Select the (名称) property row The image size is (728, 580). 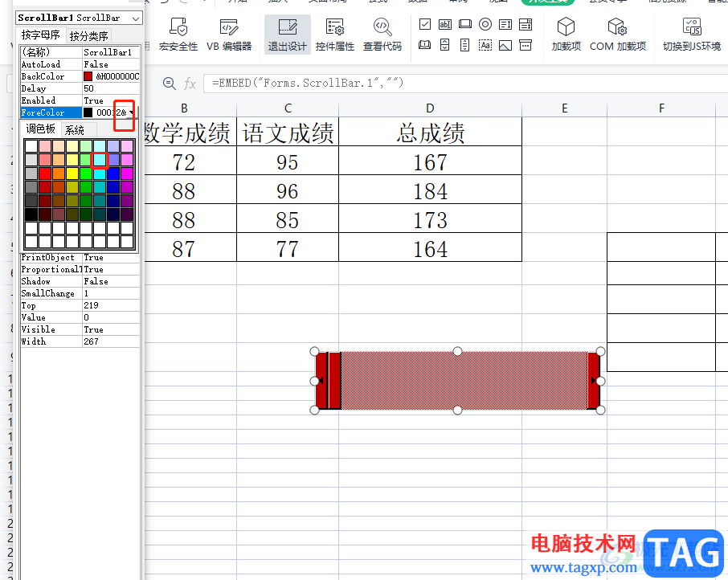point(80,52)
